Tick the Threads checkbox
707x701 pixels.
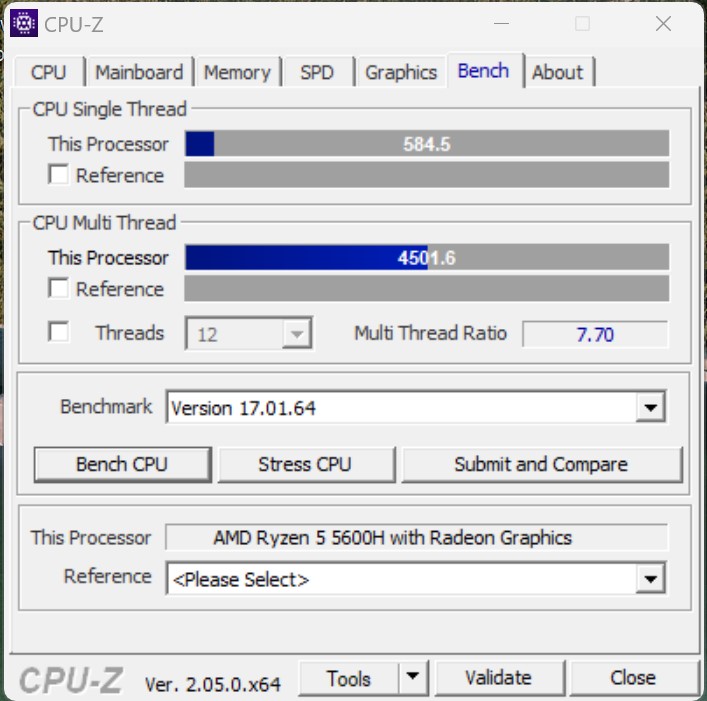(x=59, y=332)
